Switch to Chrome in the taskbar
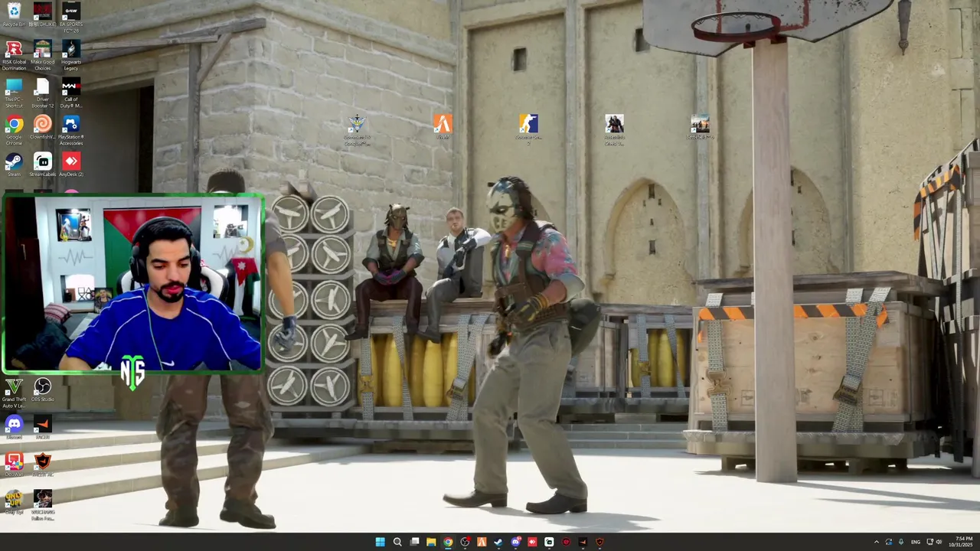980x551 pixels. click(x=448, y=542)
